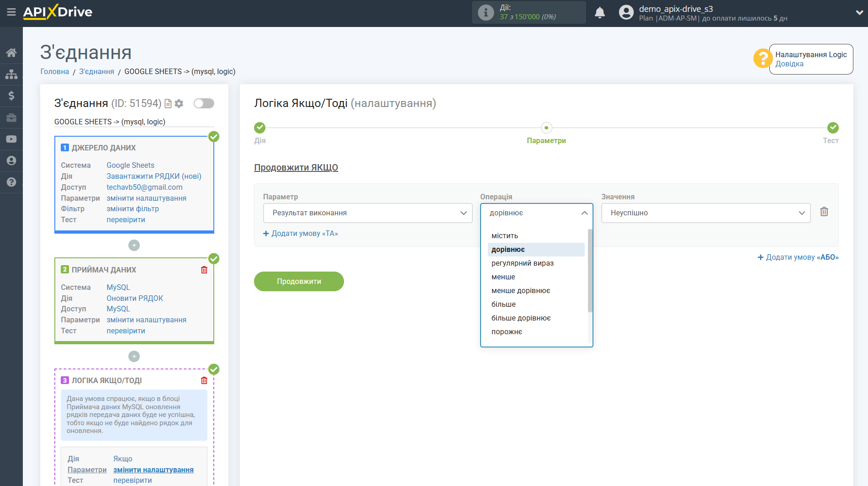Select більше дорівнює operation
868x486 pixels.
(x=536, y=318)
